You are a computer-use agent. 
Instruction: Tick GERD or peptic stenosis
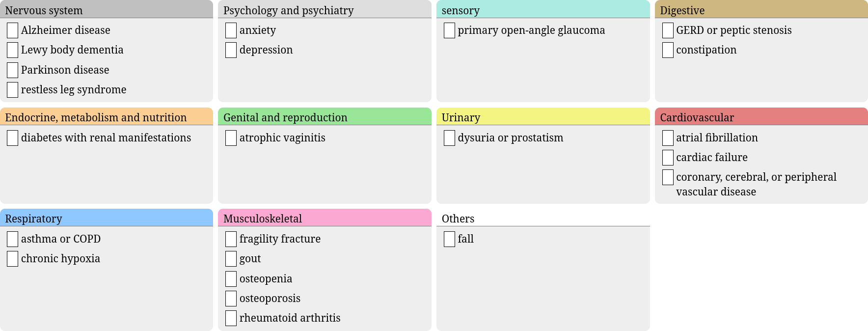point(667,30)
